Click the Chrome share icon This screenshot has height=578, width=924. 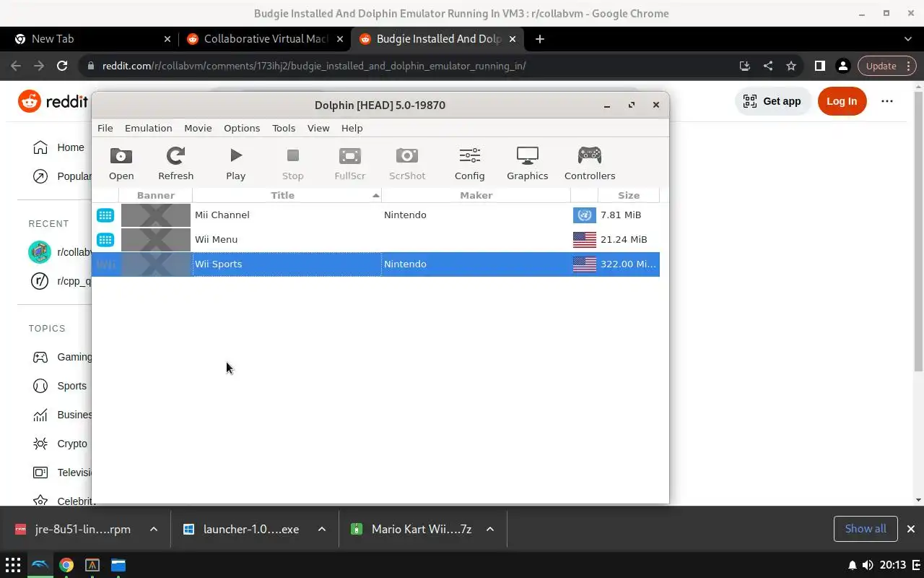pyautogui.click(x=768, y=66)
